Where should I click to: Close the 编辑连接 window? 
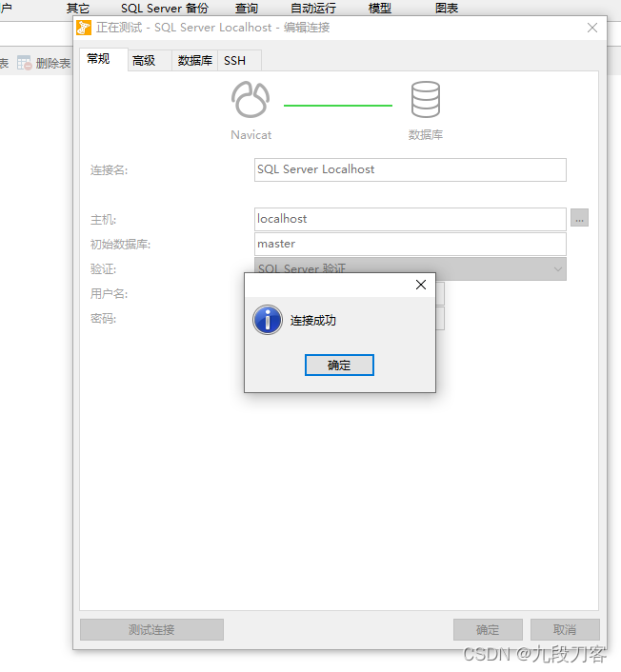point(592,28)
